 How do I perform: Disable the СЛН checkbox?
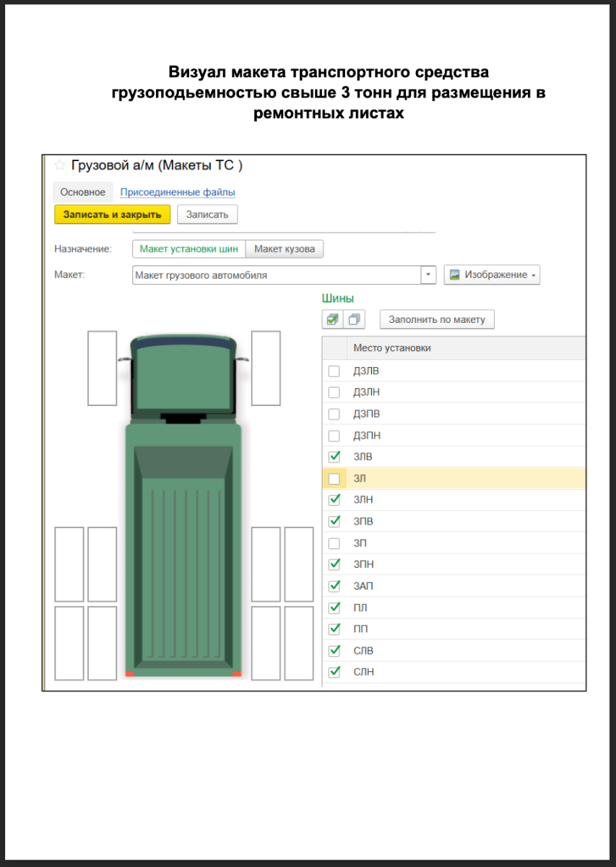pyautogui.click(x=334, y=672)
